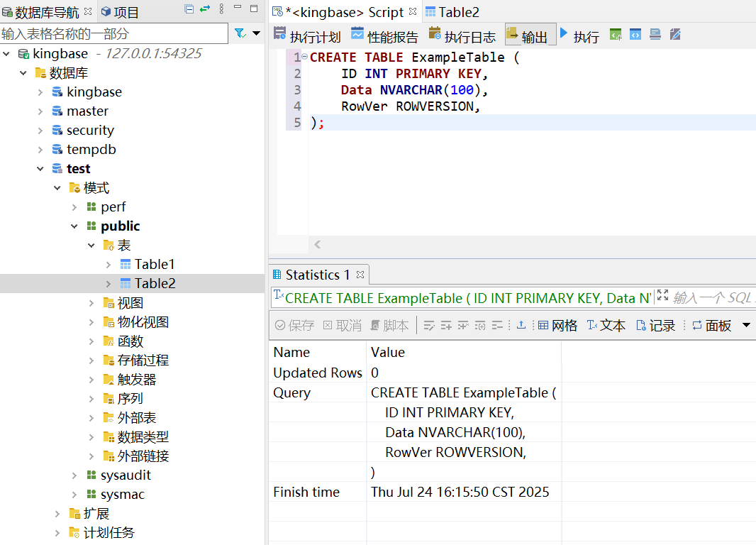Switch results to 文本 text view
The image size is (756, 545).
tap(606, 325)
